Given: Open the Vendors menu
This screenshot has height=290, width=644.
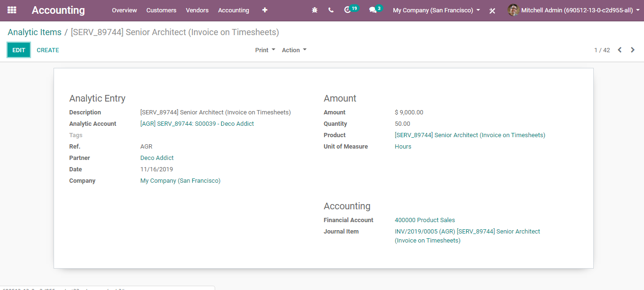Looking at the screenshot, I should [197, 10].
